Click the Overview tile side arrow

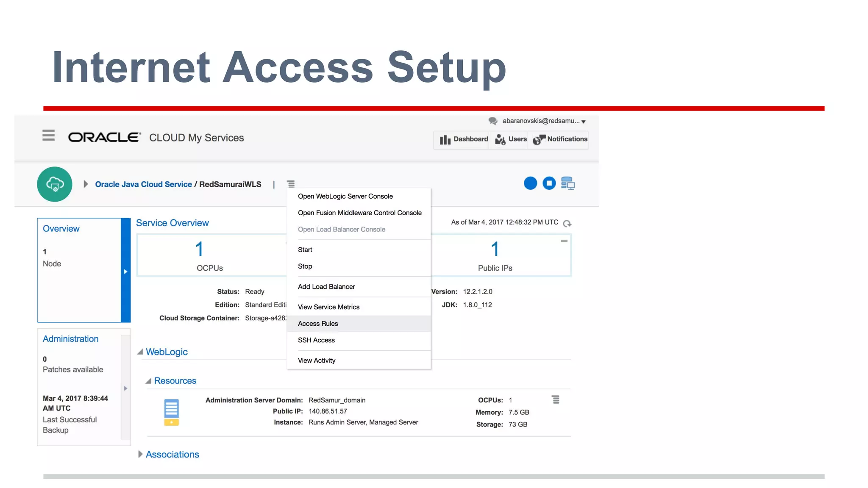click(x=125, y=271)
